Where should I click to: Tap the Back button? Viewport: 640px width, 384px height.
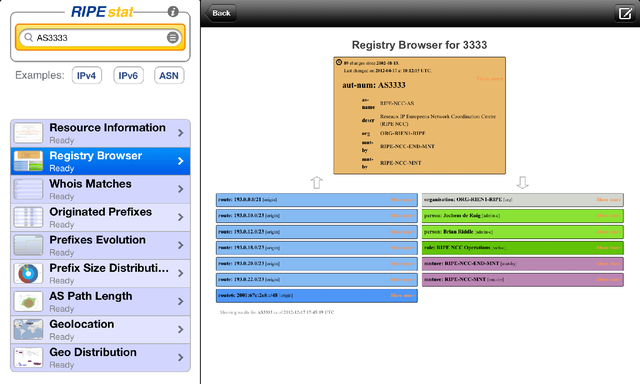click(220, 13)
